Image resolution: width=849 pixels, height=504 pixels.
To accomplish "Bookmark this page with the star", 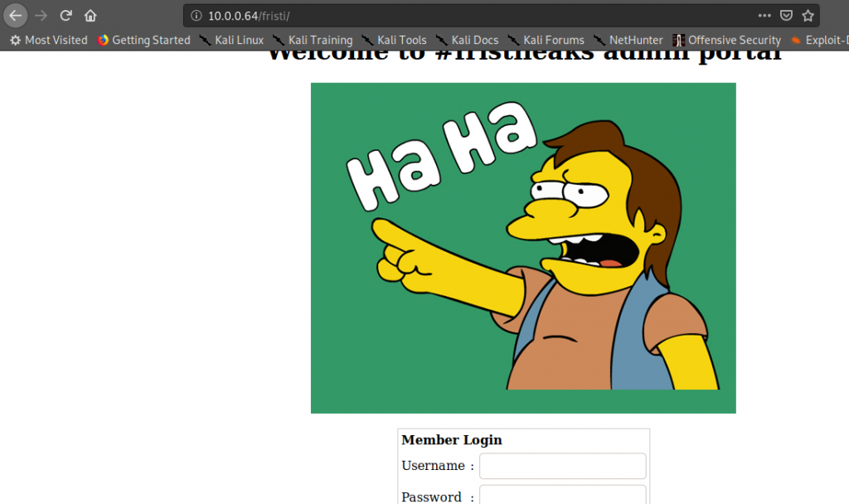I will click(808, 16).
